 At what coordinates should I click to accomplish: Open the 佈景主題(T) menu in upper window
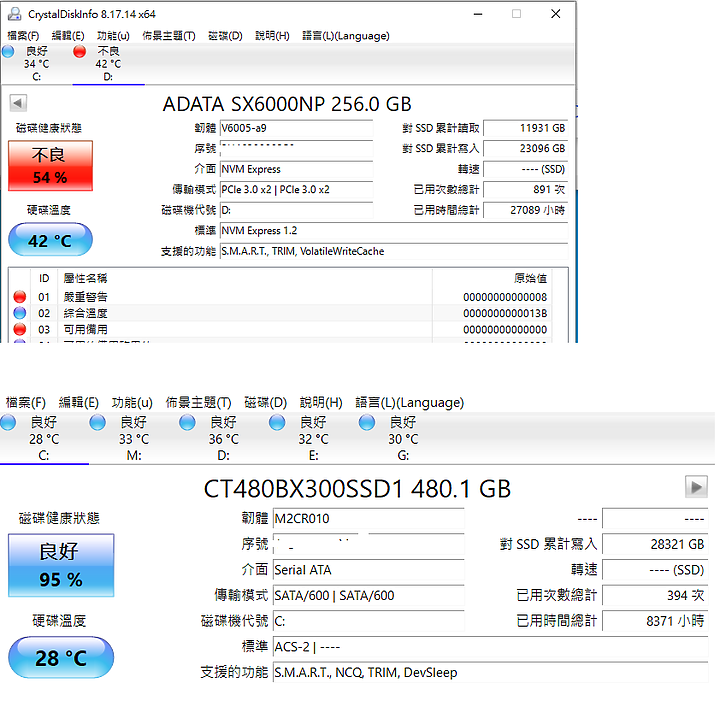(x=169, y=36)
